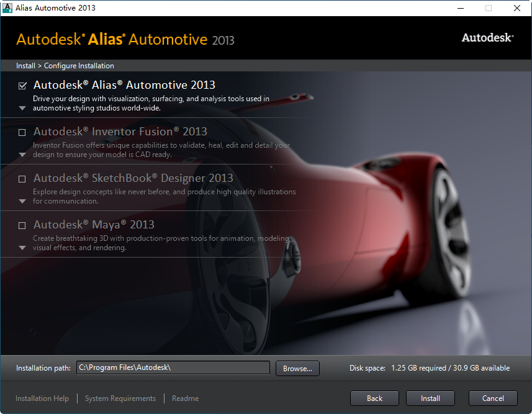Start installation with the Install button
This screenshot has height=414, width=532.
(430, 398)
